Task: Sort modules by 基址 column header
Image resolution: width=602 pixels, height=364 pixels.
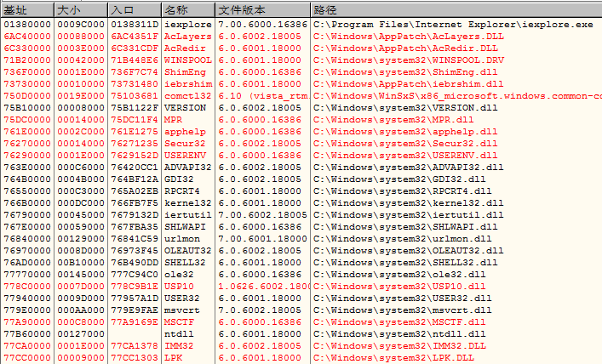Action: (x=15, y=10)
